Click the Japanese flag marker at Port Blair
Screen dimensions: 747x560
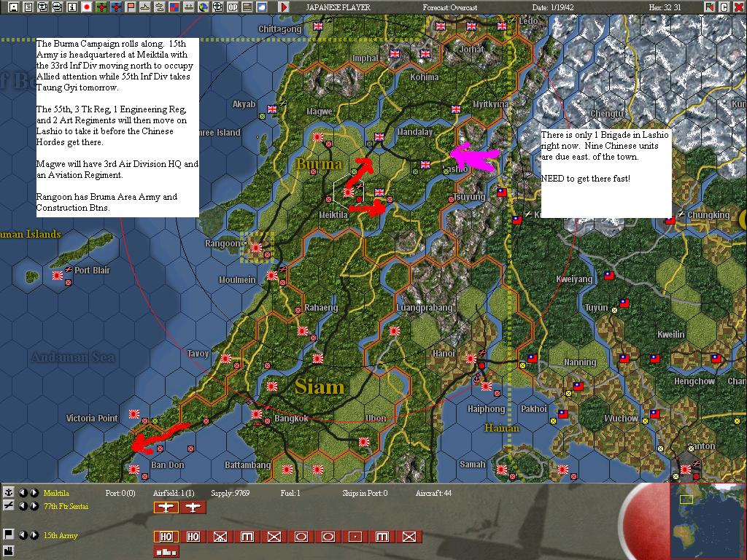pyautogui.click(x=58, y=275)
